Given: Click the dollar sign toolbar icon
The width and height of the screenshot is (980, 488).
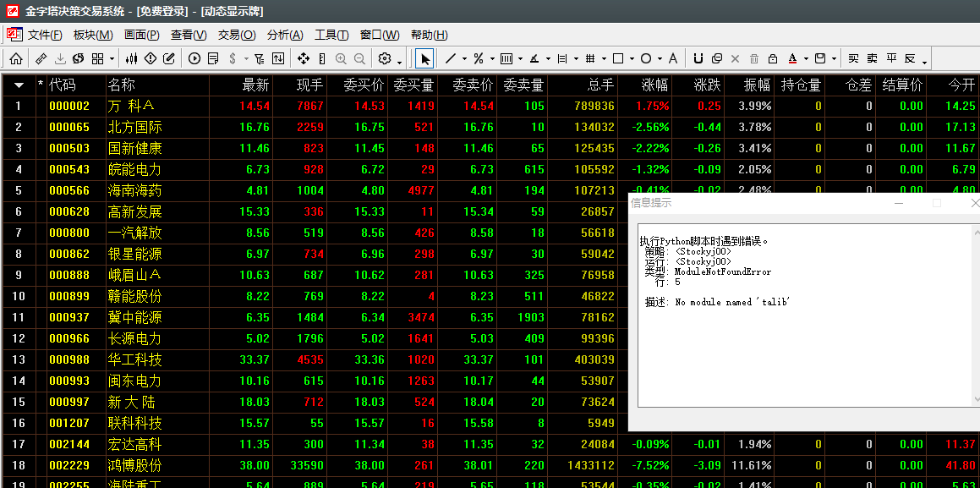Looking at the screenshot, I should click(233, 58).
